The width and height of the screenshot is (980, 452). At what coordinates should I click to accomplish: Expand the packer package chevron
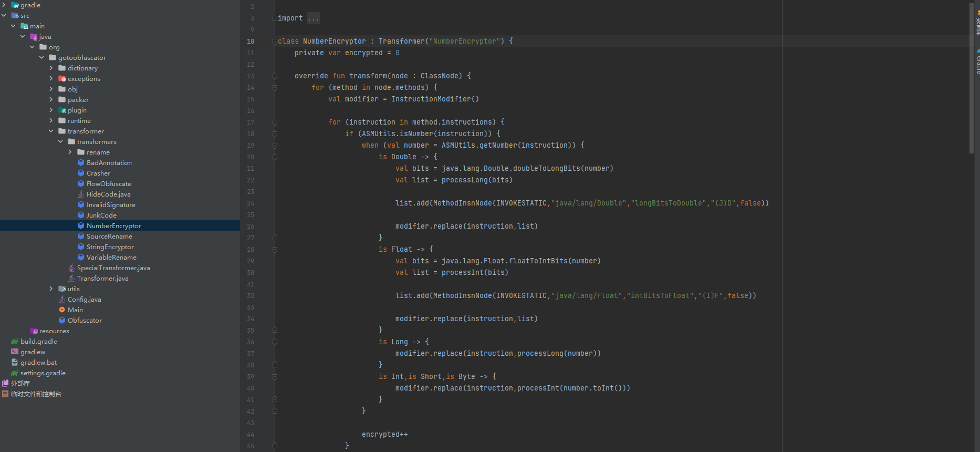pos(51,99)
